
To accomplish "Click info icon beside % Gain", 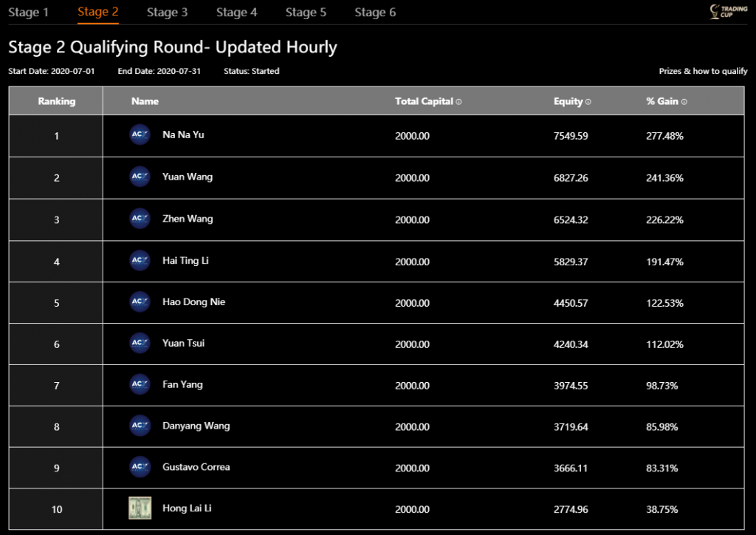I will [684, 102].
